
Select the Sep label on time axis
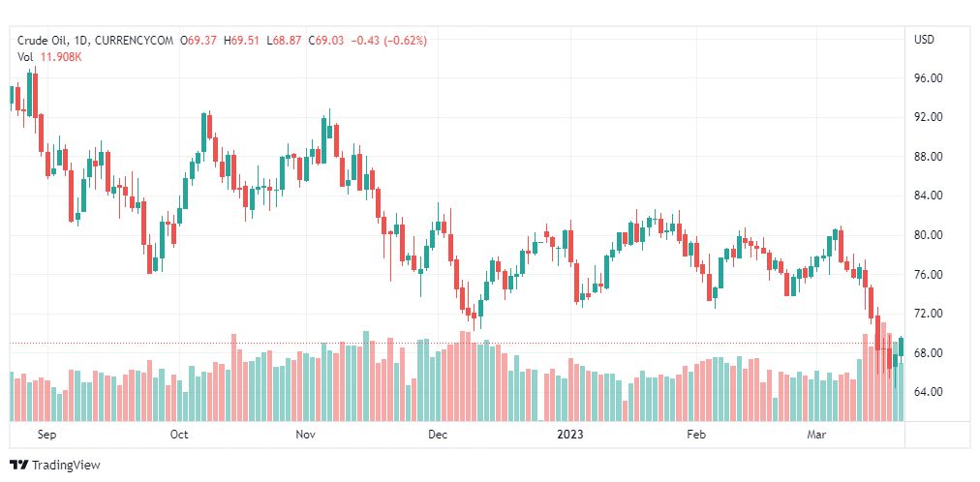47,436
